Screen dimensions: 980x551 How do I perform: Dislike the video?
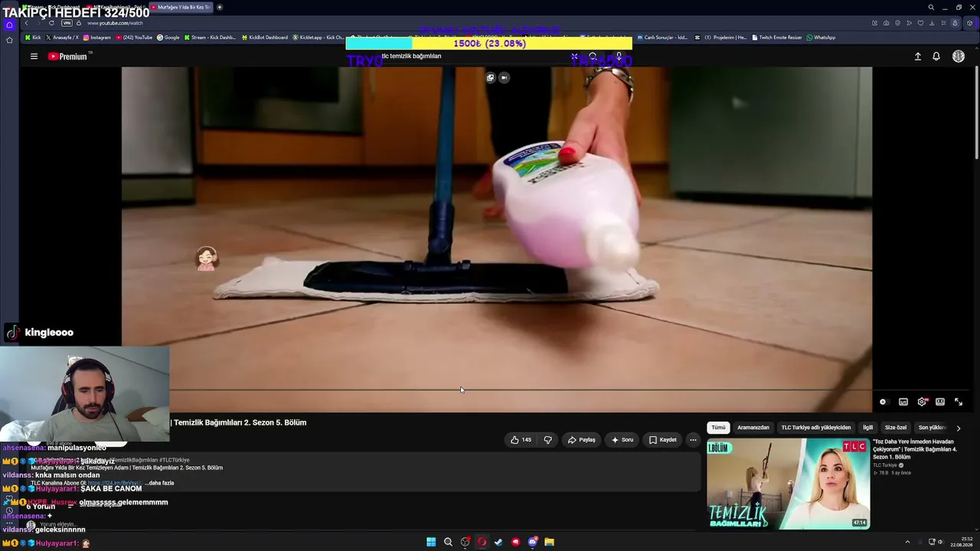click(547, 440)
